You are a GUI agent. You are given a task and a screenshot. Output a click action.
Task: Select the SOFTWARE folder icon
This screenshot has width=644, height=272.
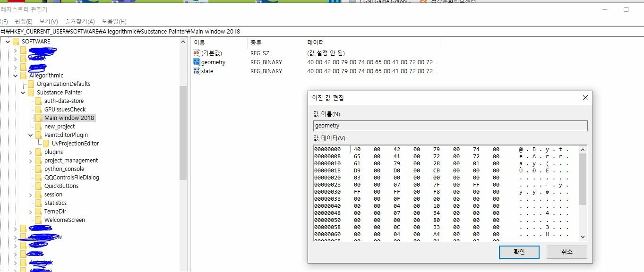(x=16, y=42)
